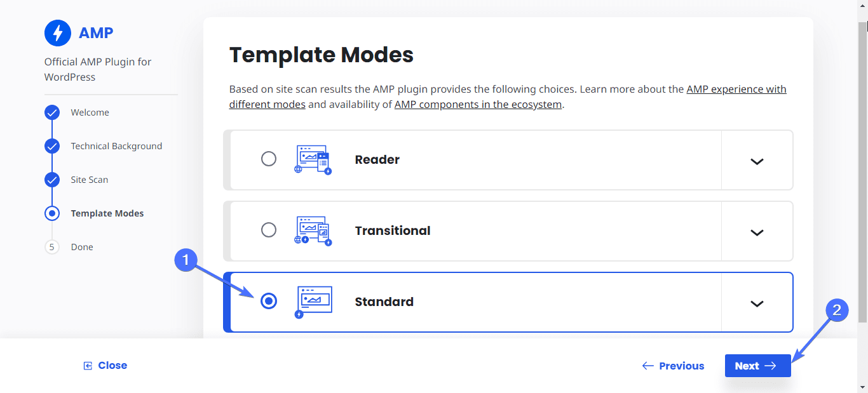This screenshot has width=868, height=393.
Task: Expand the Reader mode details chevron
Action: pyautogui.click(x=757, y=161)
